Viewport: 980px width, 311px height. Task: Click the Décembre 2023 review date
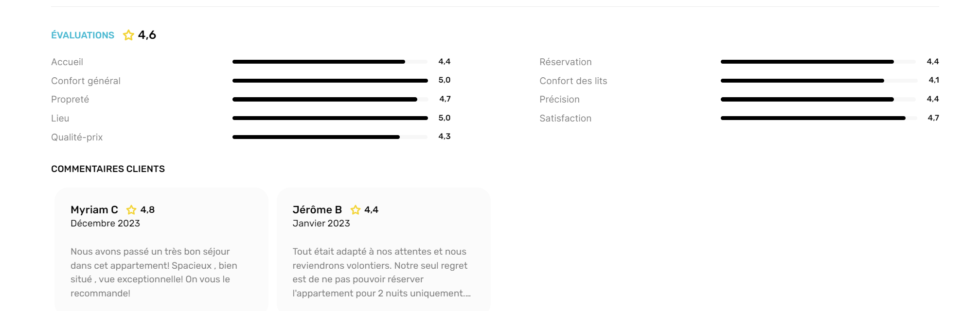point(105,224)
